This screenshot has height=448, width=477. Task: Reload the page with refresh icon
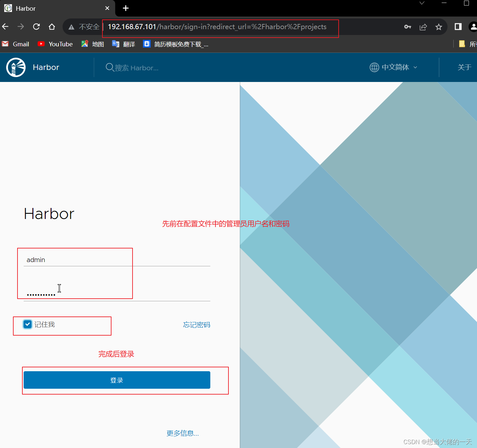36,27
